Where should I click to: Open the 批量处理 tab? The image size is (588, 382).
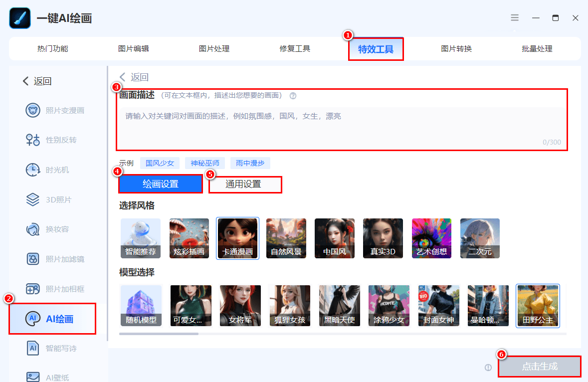pyautogui.click(x=537, y=49)
